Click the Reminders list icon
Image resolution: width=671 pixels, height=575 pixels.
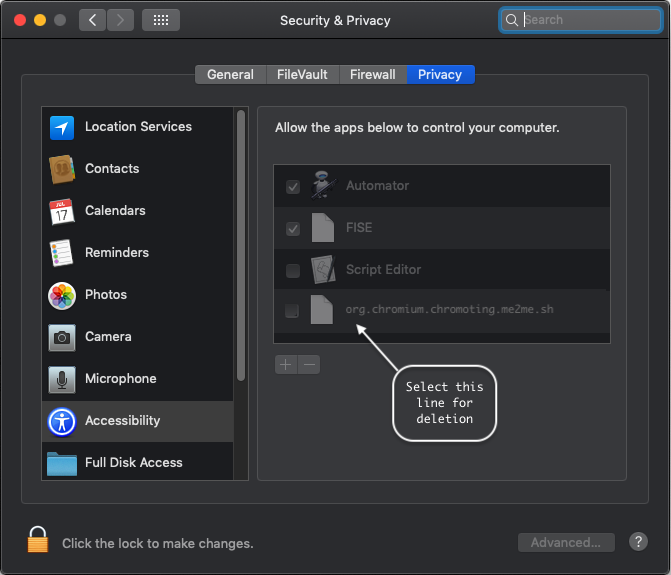61,253
